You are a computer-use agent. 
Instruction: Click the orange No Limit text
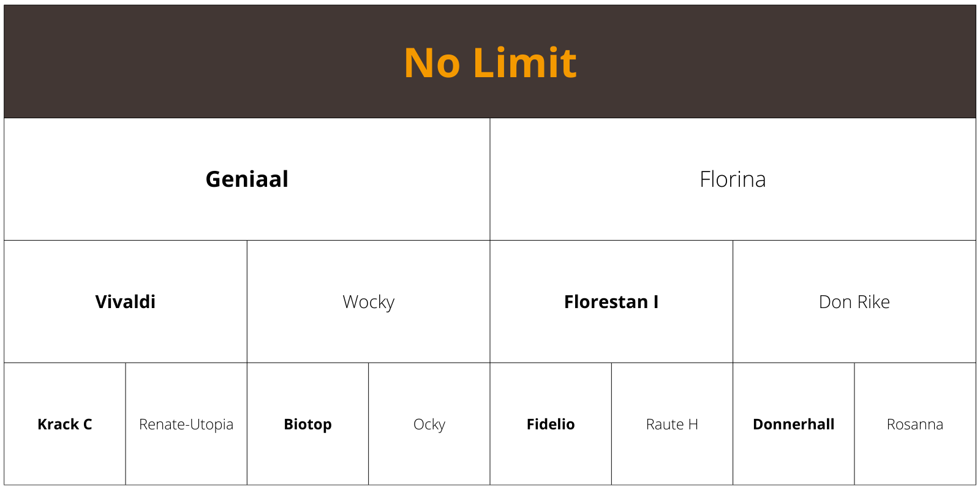pos(490,62)
